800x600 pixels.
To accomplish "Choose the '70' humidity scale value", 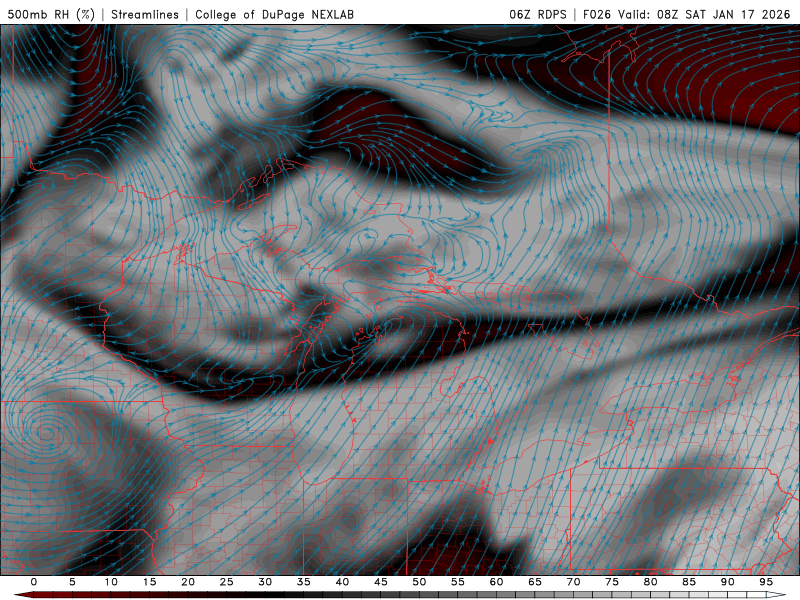I will pos(573,582).
